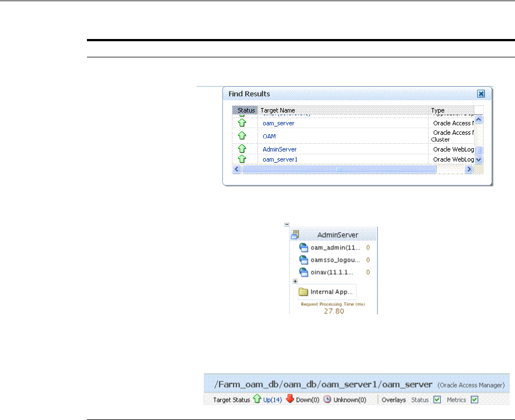Click the green Up status arrow icon
The image size is (515, 420).
[x=257, y=399]
